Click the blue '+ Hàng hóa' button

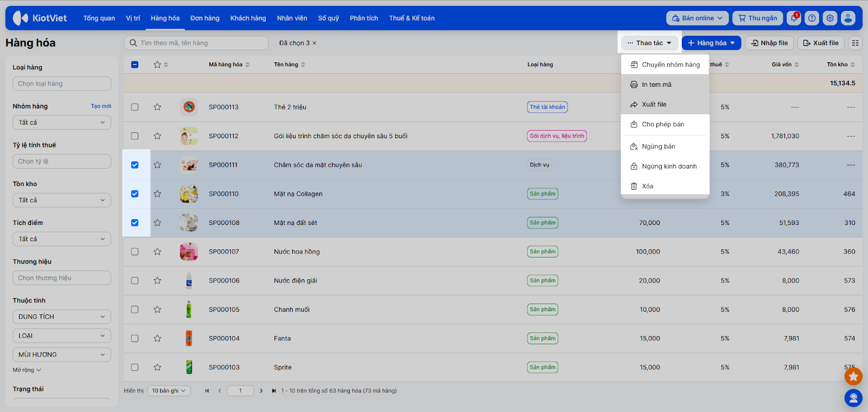coord(712,43)
